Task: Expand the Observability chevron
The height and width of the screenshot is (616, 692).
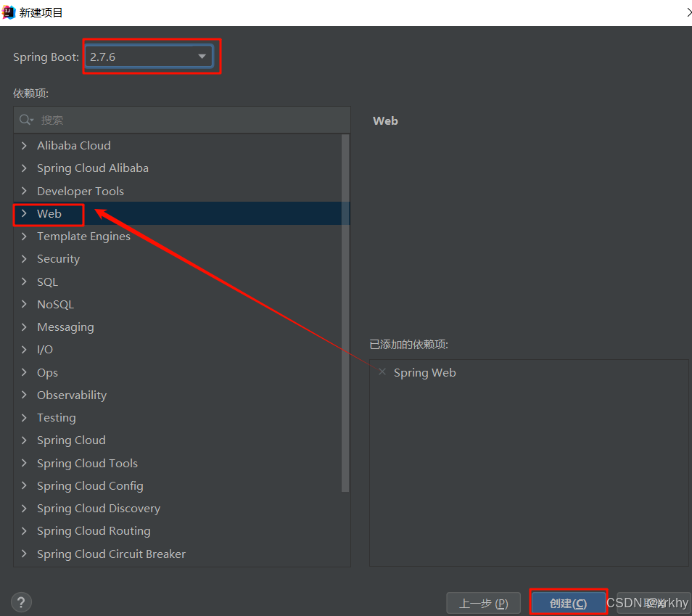Action: pos(24,395)
